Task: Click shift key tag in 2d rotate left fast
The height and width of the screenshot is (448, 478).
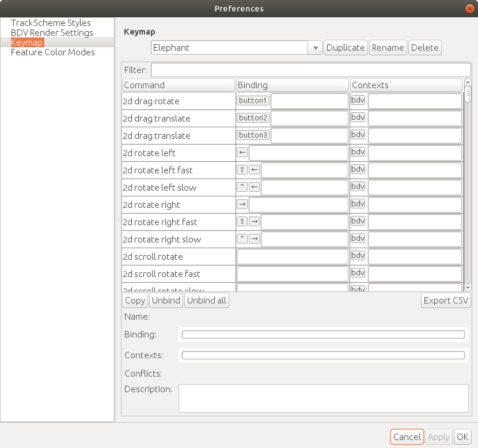Action: pyautogui.click(x=242, y=170)
